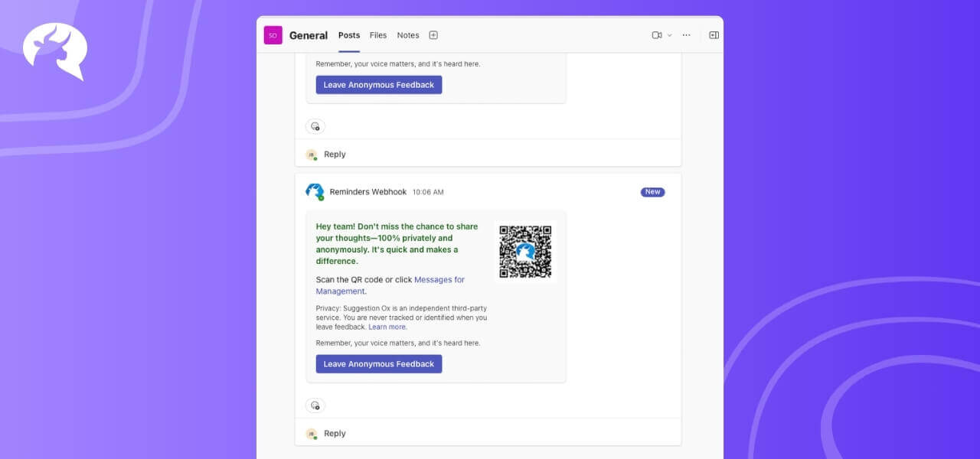Toggle the side pane icon in header

coord(714,35)
